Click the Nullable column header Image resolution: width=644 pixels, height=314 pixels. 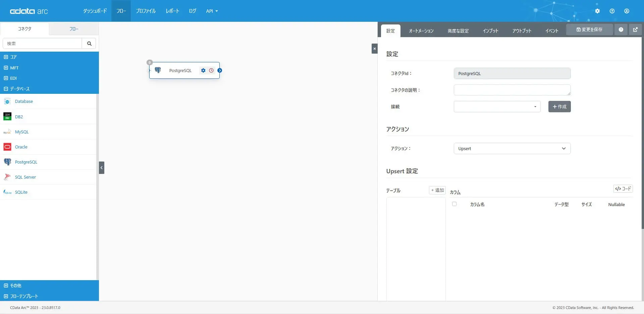[x=616, y=204]
